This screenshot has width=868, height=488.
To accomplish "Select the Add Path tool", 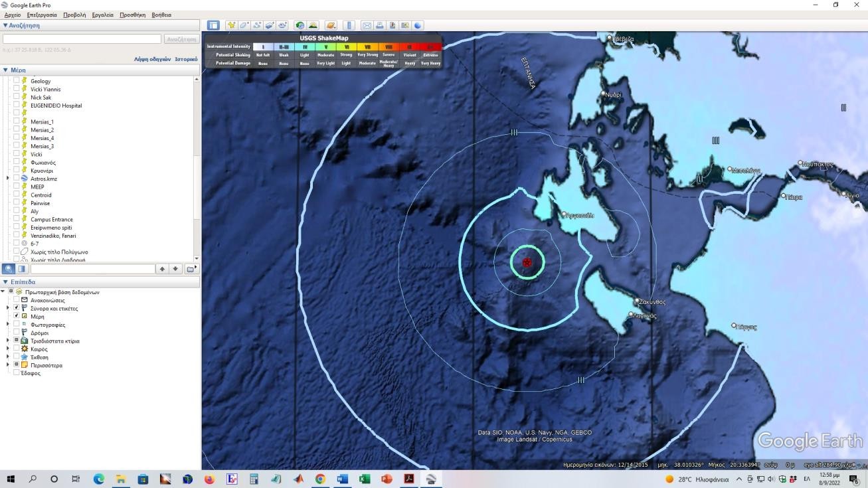I will pyautogui.click(x=257, y=25).
